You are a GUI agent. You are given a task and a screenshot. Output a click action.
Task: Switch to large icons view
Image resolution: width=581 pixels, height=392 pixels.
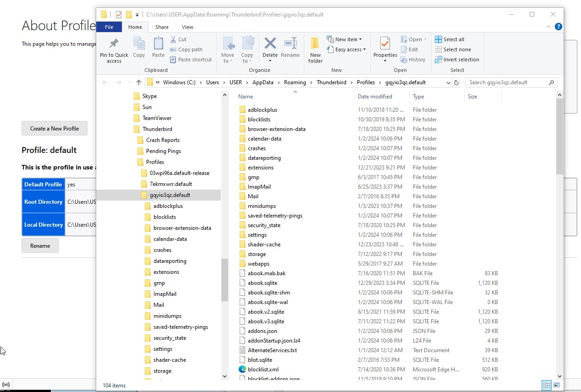coord(557,385)
